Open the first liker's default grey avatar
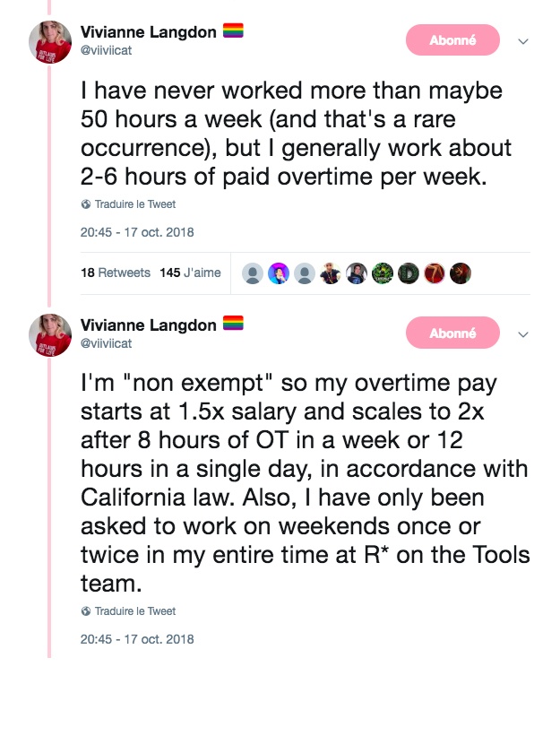560x753 pixels. click(254, 273)
